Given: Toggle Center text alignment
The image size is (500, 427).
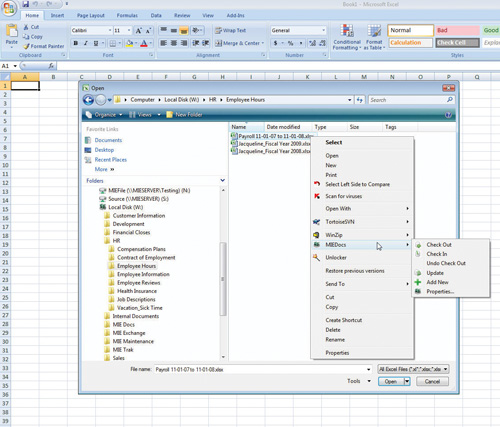Looking at the screenshot, I should point(174,43).
